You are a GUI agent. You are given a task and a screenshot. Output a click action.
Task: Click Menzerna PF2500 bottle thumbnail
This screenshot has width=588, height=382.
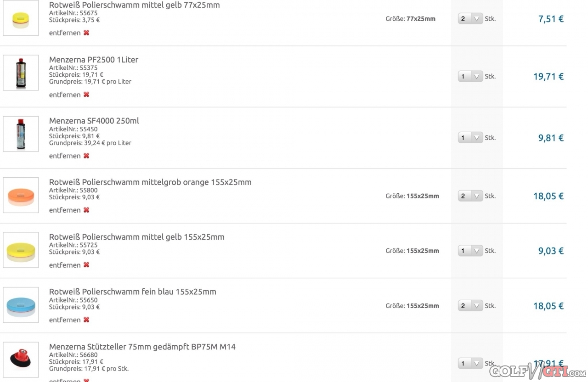[21, 73]
